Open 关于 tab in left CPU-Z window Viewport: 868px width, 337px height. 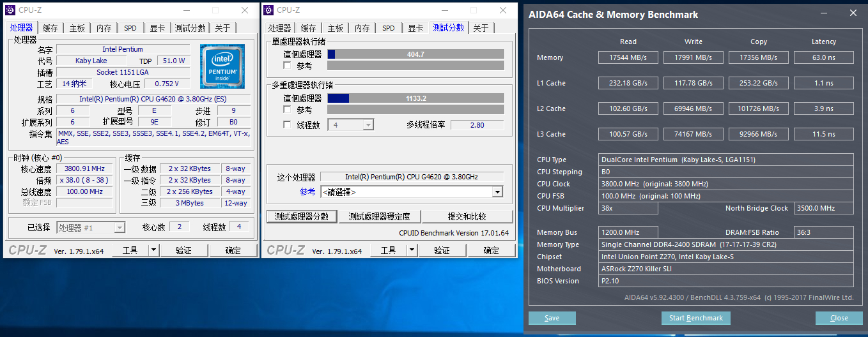[x=222, y=28]
